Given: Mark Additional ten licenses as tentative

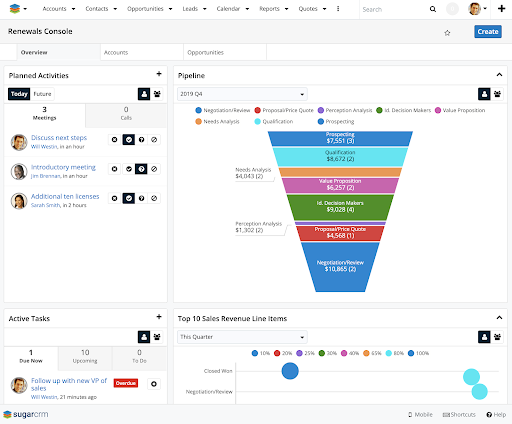Looking at the screenshot, I should click(141, 198).
